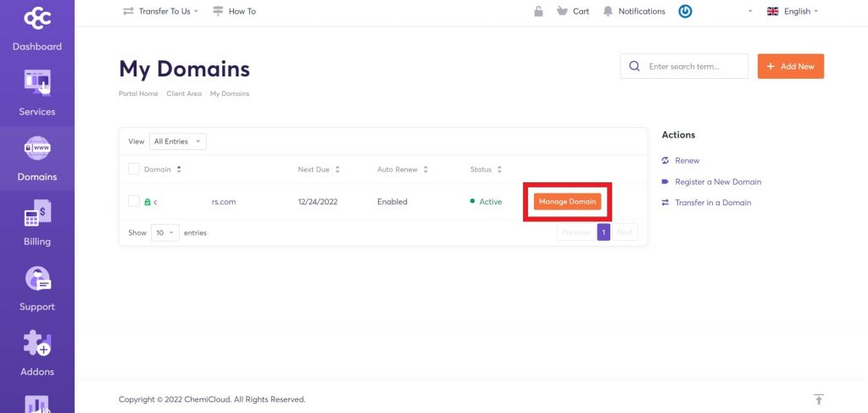868x413 pixels.
Task: Click the back-to-top arrow icon in footer
Action: (819, 399)
